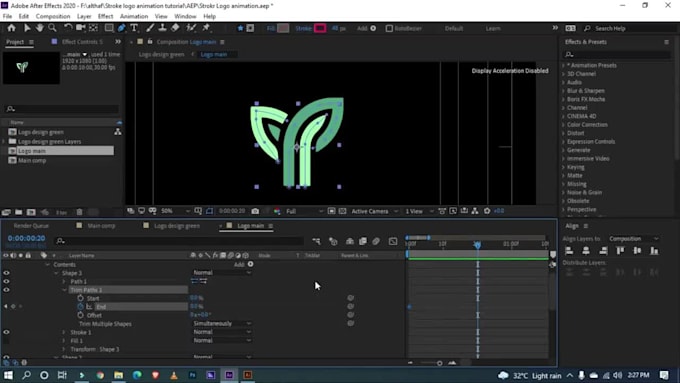680x383 pixels.
Task: Open the Active Camera view dropdown
Action: [375, 211]
